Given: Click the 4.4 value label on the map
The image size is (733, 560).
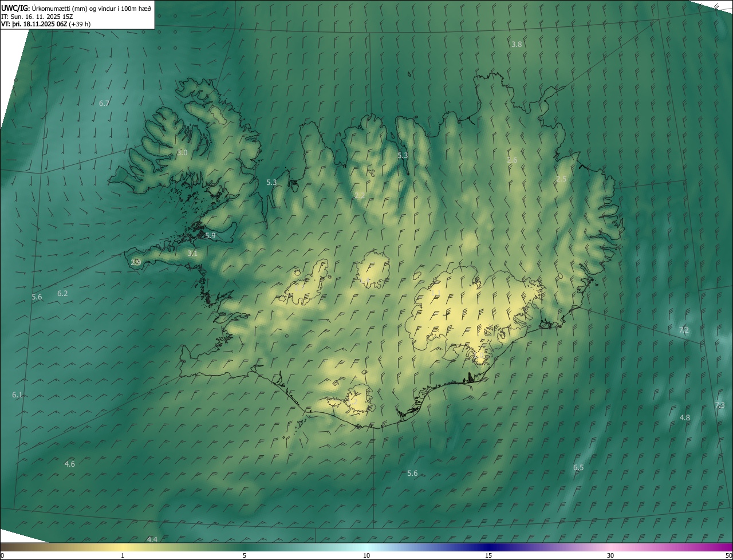Looking at the screenshot, I should pos(152,540).
